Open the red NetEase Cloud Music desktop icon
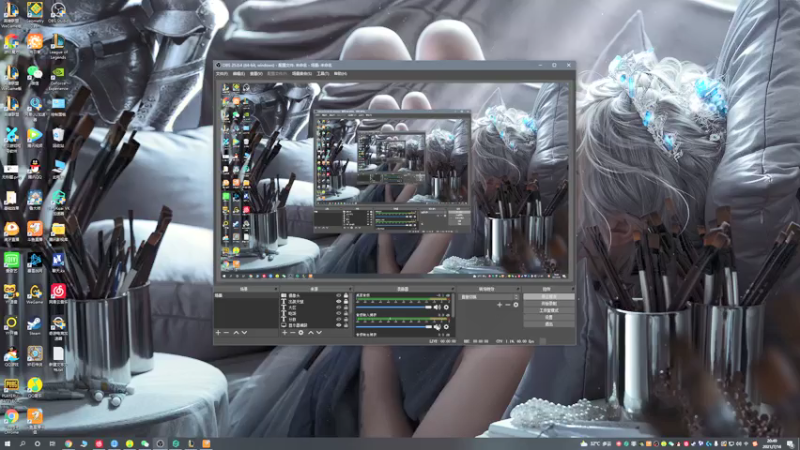This screenshot has height=450, width=800. coord(58,294)
